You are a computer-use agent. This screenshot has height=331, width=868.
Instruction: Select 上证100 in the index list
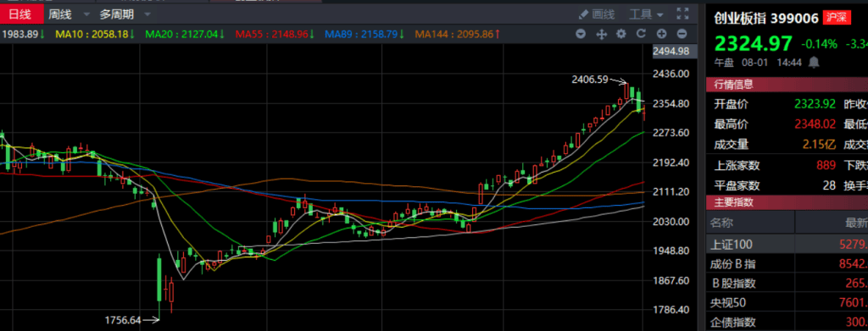(787, 244)
